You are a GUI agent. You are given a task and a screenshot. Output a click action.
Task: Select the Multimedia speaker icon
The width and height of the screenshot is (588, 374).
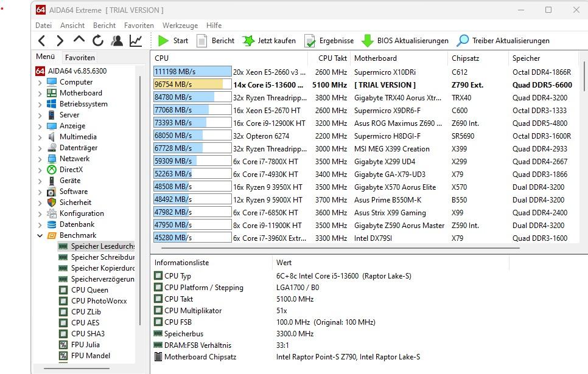(x=52, y=137)
